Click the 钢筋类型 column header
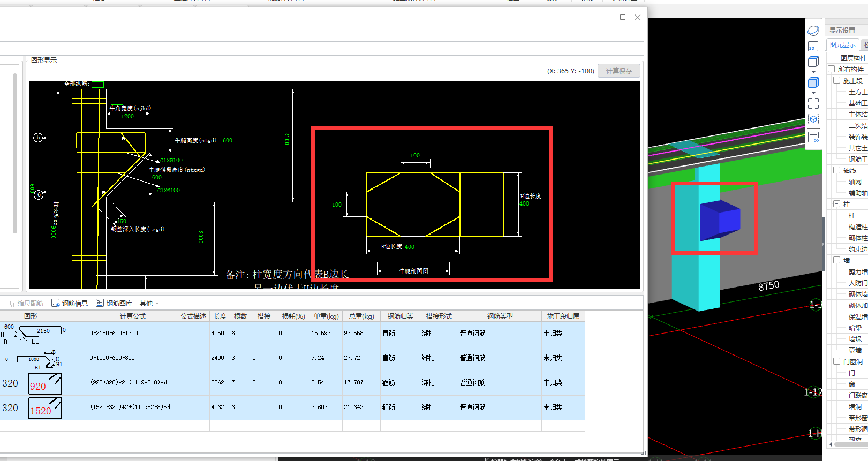The width and height of the screenshot is (868, 461). pyautogui.click(x=500, y=316)
